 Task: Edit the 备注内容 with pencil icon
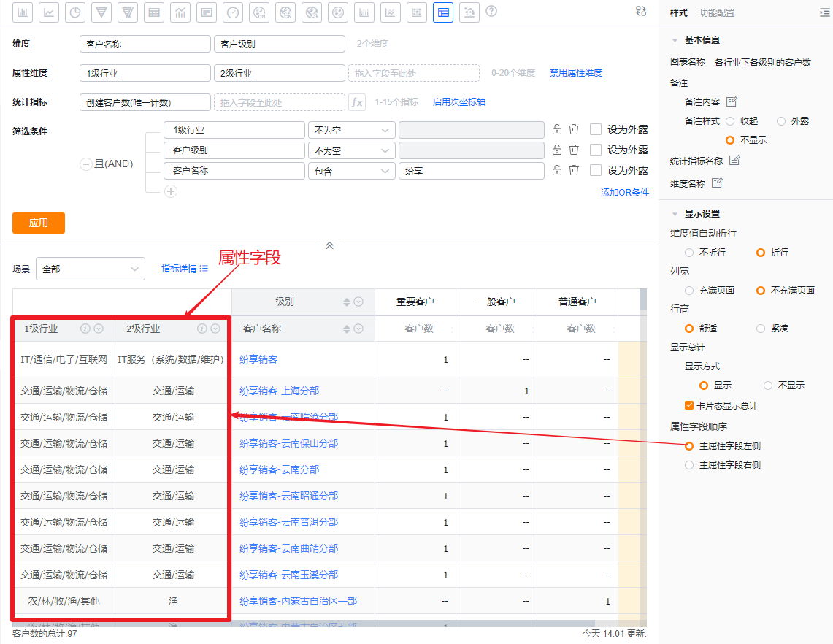tap(732, 101)
